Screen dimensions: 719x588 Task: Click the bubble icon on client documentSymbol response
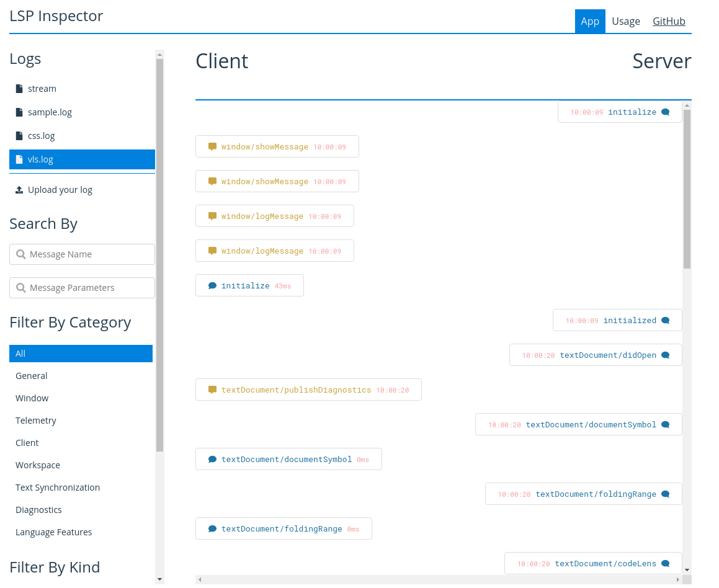[x=212, y=459]
